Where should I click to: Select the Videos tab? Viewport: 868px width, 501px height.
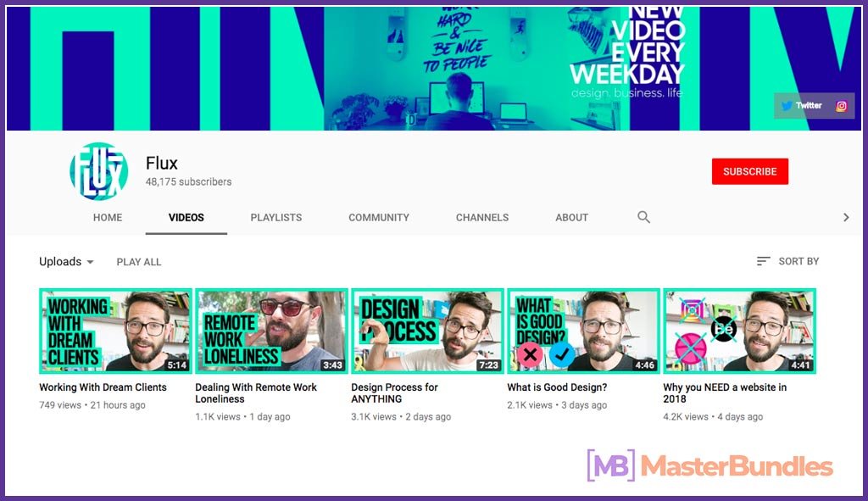click(x=186, y=218)
